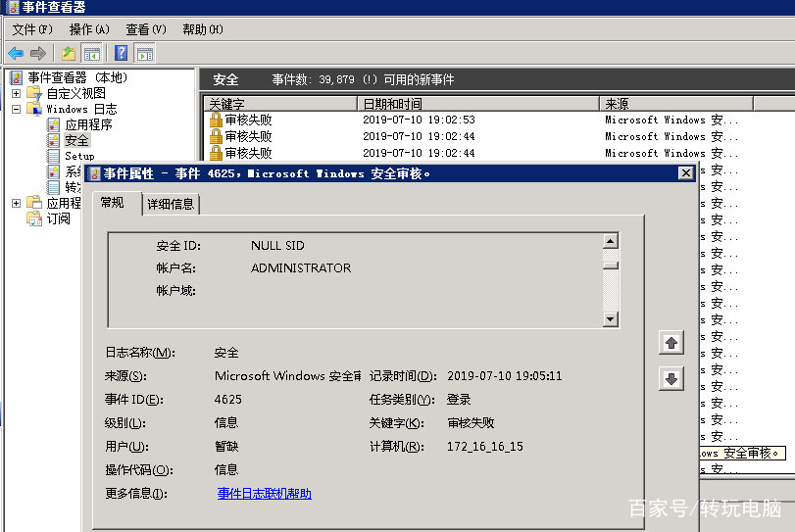795x532 pixels.
Task: Click the event ID value 4625
Action: click(x=228, y=400)
